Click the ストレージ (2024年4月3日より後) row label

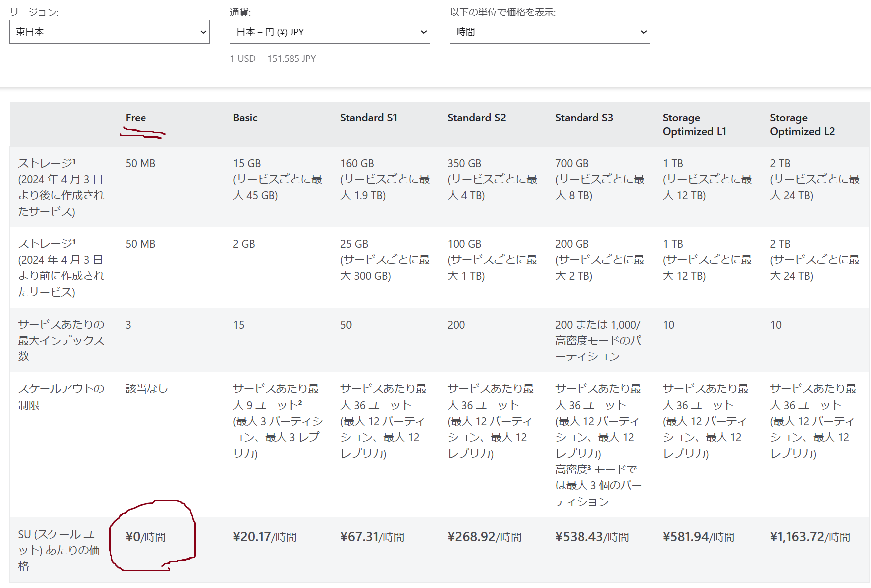tap(61, 187)
